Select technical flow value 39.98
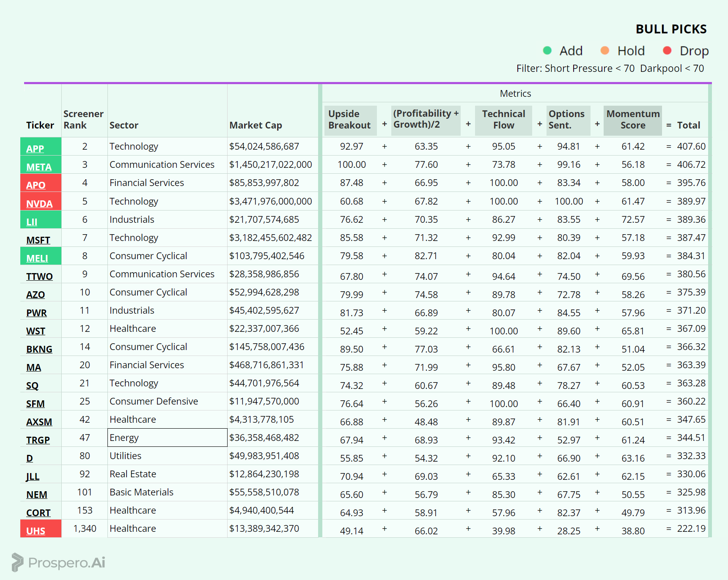The image size is (728, 580). pos(503,531)
